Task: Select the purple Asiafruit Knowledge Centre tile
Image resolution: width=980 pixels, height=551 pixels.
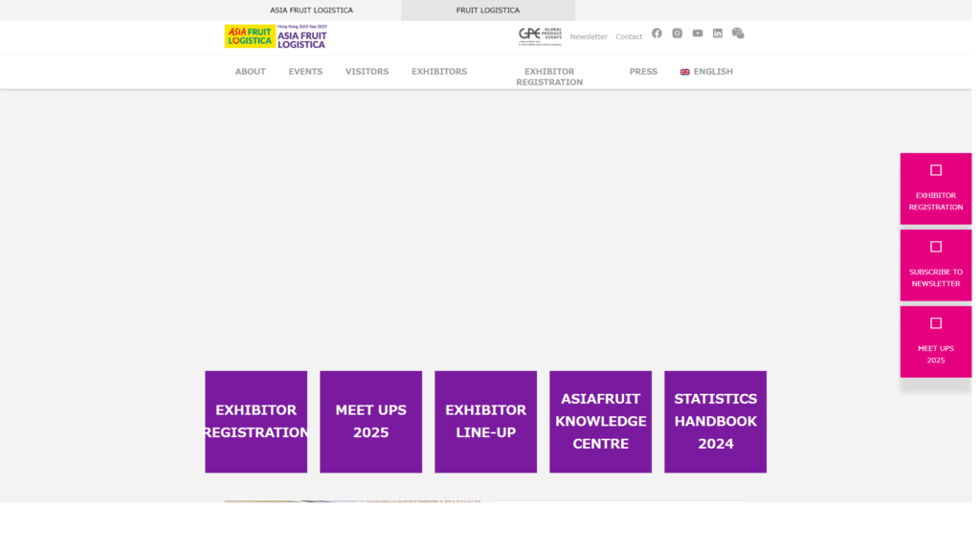Action: click(x=600, y=422)
